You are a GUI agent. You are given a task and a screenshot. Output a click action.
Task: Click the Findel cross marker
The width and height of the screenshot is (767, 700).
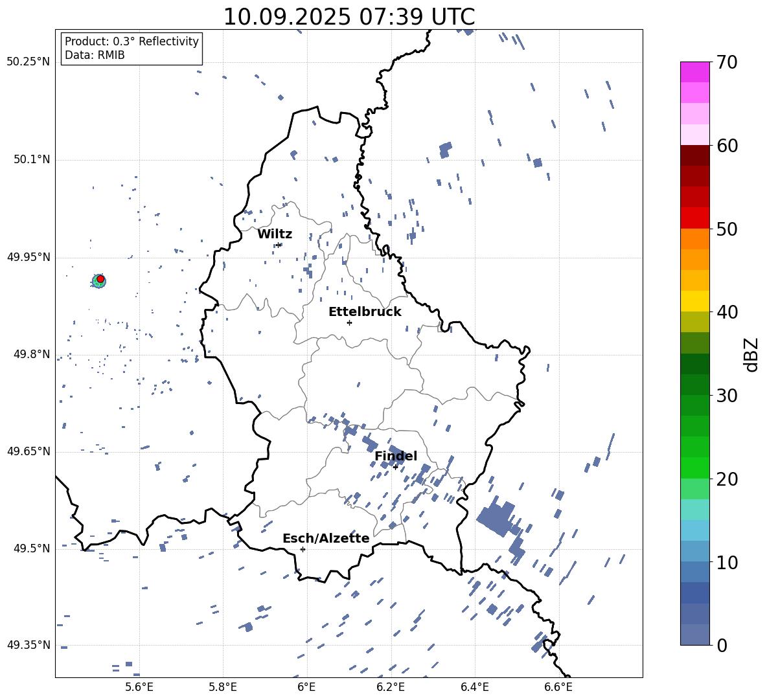(395, 468)
